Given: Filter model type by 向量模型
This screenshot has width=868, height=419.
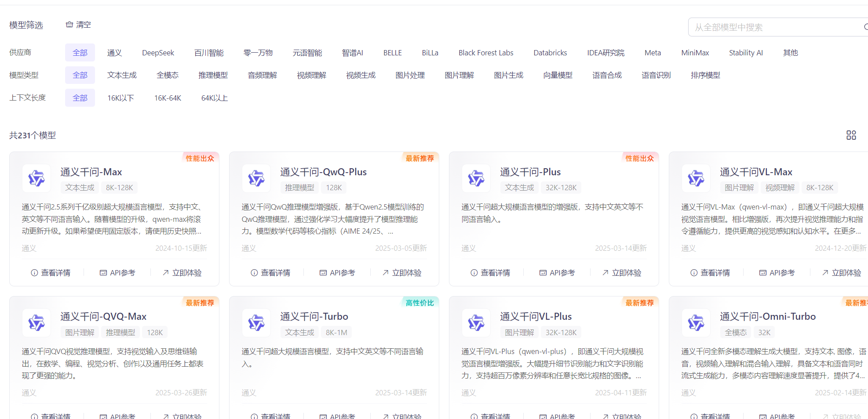Looking at the screenshot, I should [558, 75].
